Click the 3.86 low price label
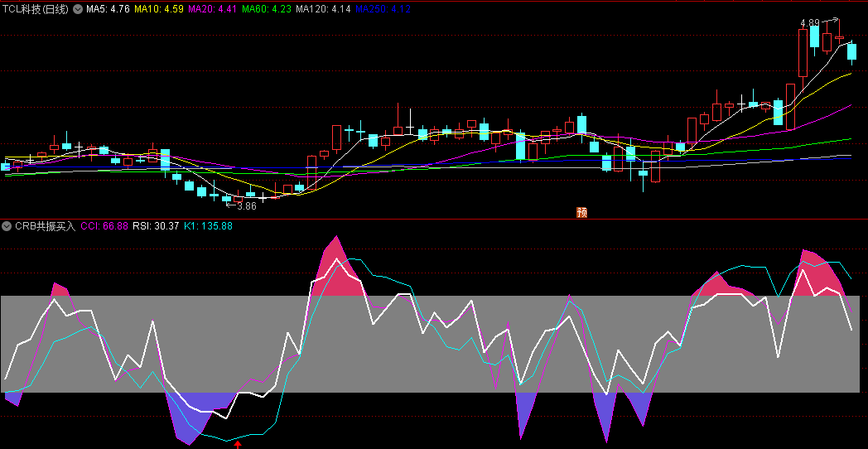Viewport: 868px width, 449px height. point(247,206)
